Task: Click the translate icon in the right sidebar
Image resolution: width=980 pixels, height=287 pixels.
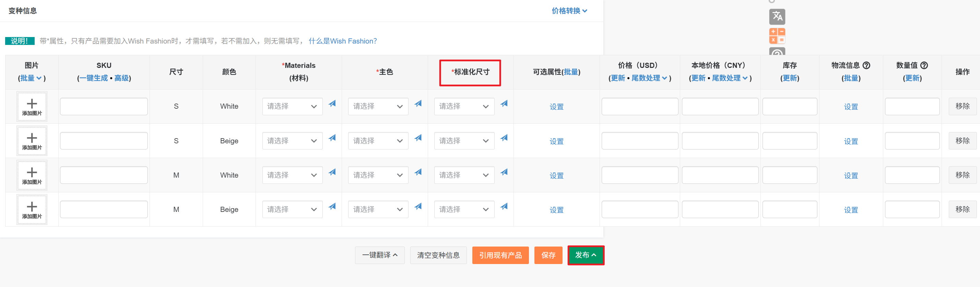Action: point(777,16)
